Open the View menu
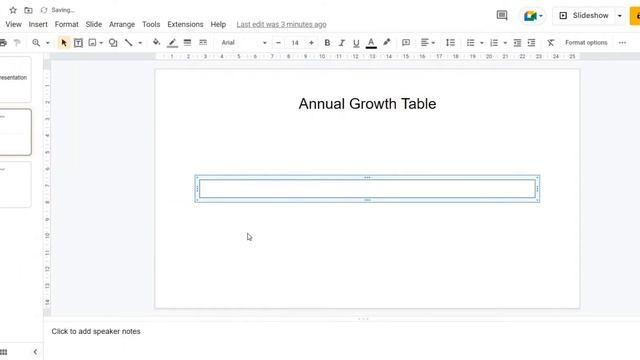 (x=13, y=24)
